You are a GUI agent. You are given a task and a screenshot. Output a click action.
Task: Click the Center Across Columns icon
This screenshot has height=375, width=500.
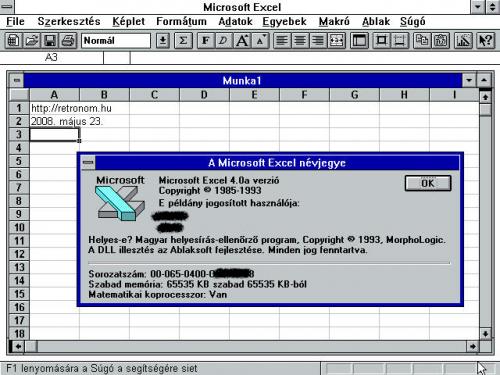click(x=337, y=41)
